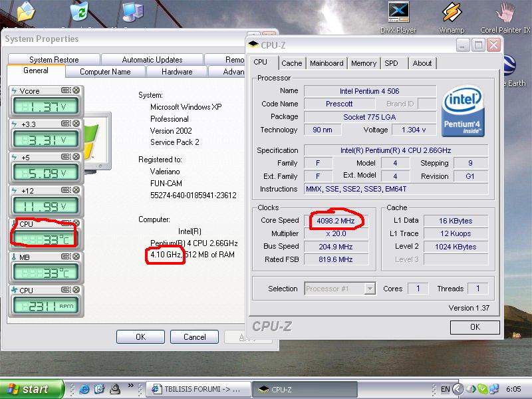
Task: Click the Voltage value 1.304 v
Action: 414,130
